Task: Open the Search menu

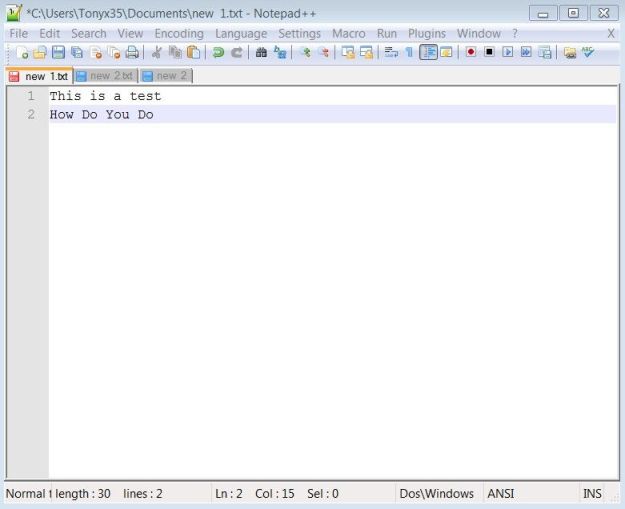Action: point(89,33)
